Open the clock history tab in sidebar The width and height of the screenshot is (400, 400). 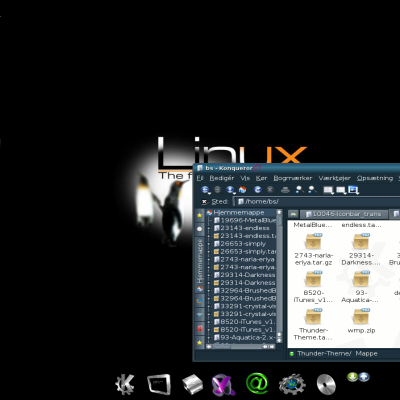coord(199,229)
